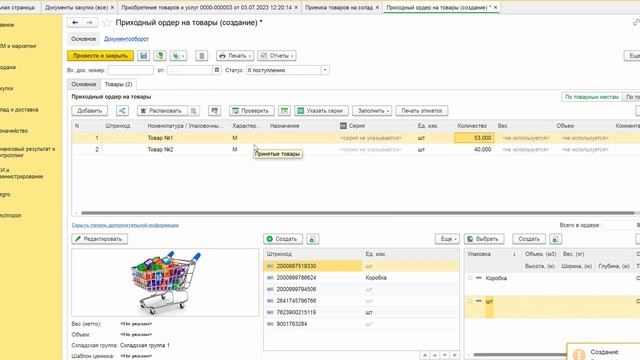Click the icon right of Распаковать

click(x=193, y=111)
